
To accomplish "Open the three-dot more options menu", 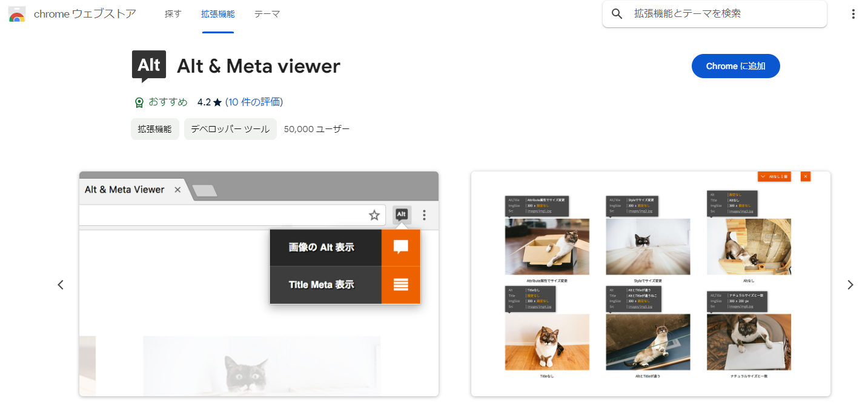I will pyautogui.click(x=853, y=14).
